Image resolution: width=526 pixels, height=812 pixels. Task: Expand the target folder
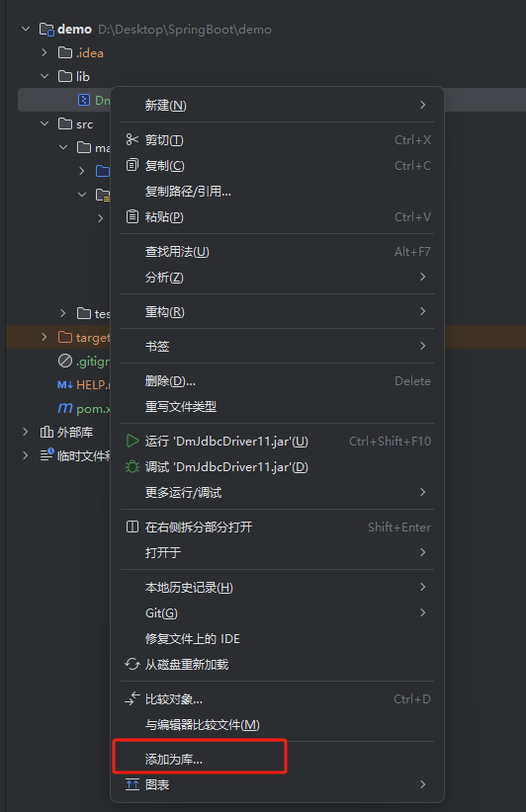44,337
